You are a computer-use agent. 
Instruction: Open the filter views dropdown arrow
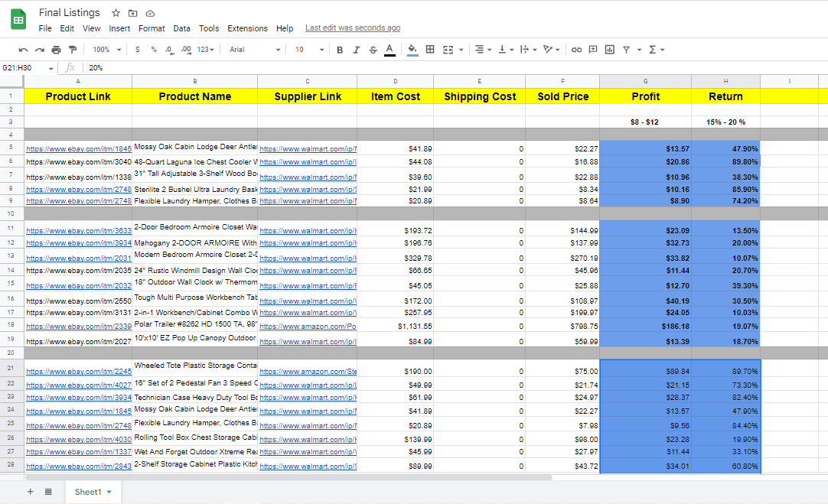coord(639,50)
